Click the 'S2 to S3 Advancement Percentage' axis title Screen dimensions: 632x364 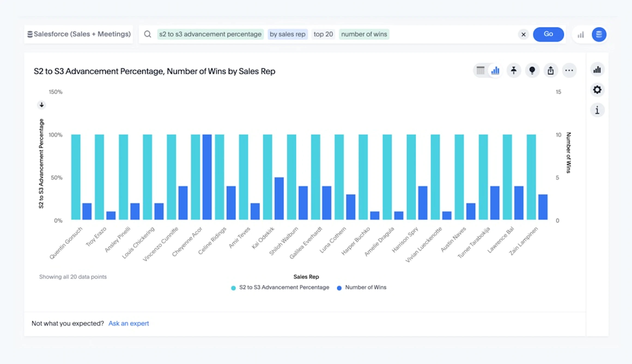(x=41, y=164)
